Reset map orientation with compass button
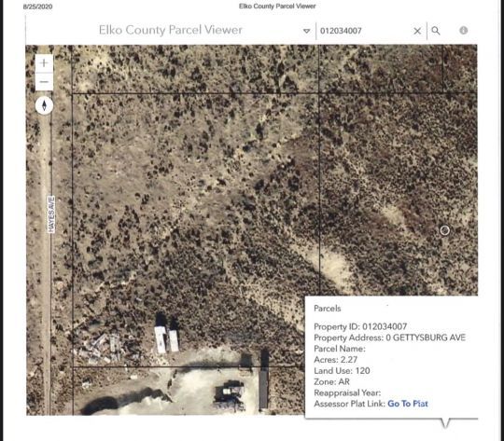This screenshot has height=441, width=504. [x=44, y=105]
